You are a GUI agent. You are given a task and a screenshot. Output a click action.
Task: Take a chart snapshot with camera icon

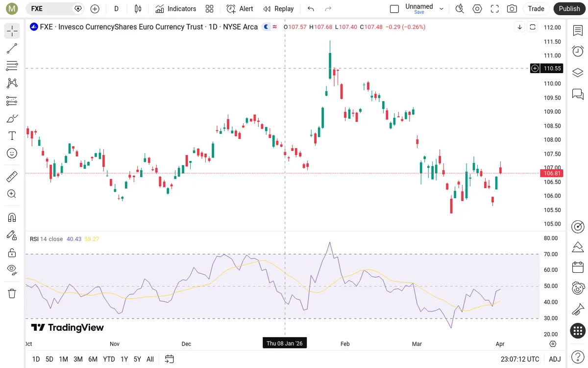(x=512, y=9)
